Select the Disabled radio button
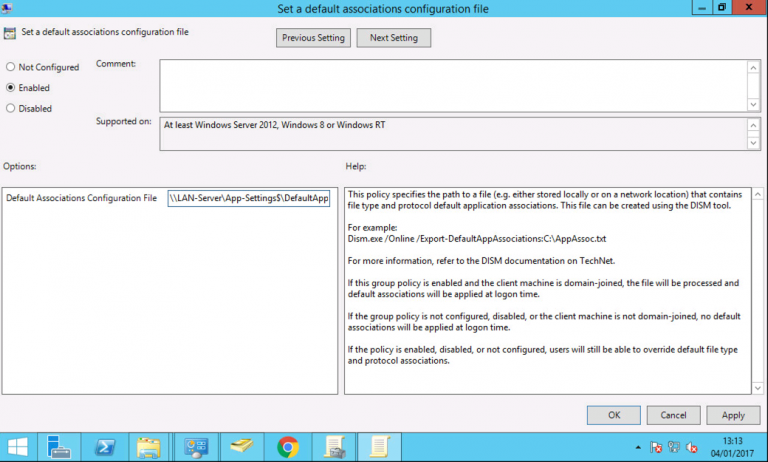768x462 pixels. coord(10,108)
